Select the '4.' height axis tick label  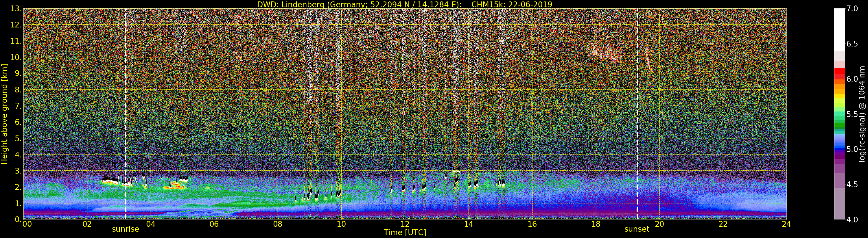pos(19,155)
